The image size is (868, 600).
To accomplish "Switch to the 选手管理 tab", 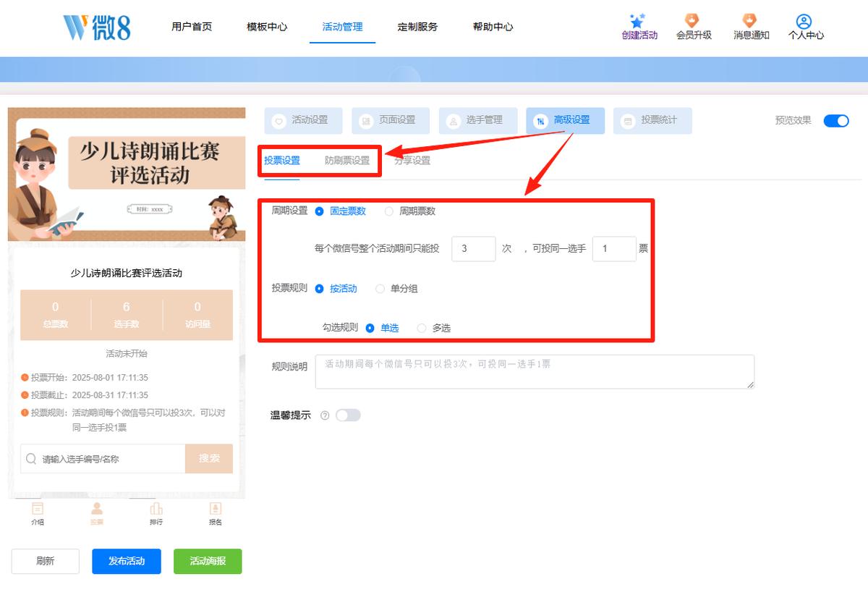I will click(x=478, y=121).
